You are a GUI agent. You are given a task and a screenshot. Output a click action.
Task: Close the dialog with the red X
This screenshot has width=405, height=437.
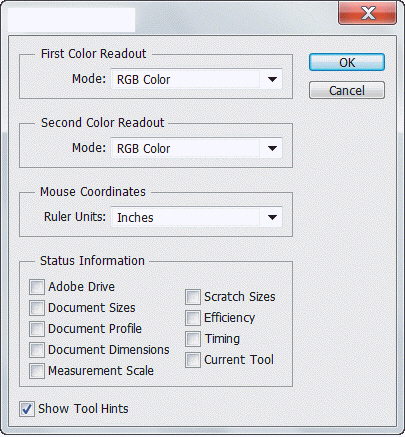click(x=368, y=13)
